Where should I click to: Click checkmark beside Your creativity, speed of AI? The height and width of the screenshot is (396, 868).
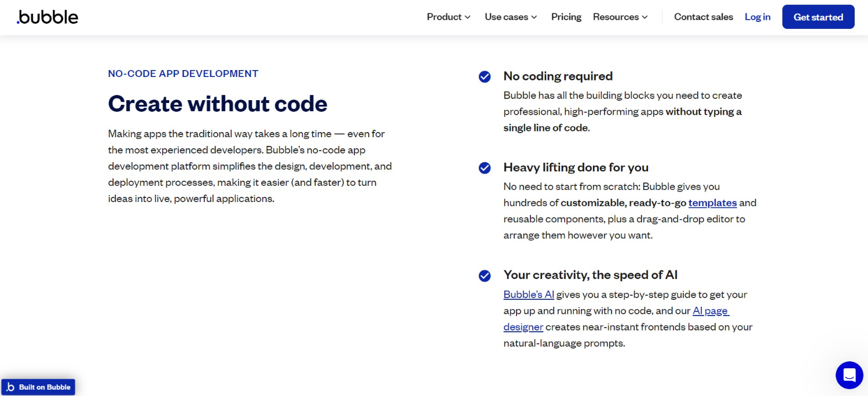tap(485, 276)
